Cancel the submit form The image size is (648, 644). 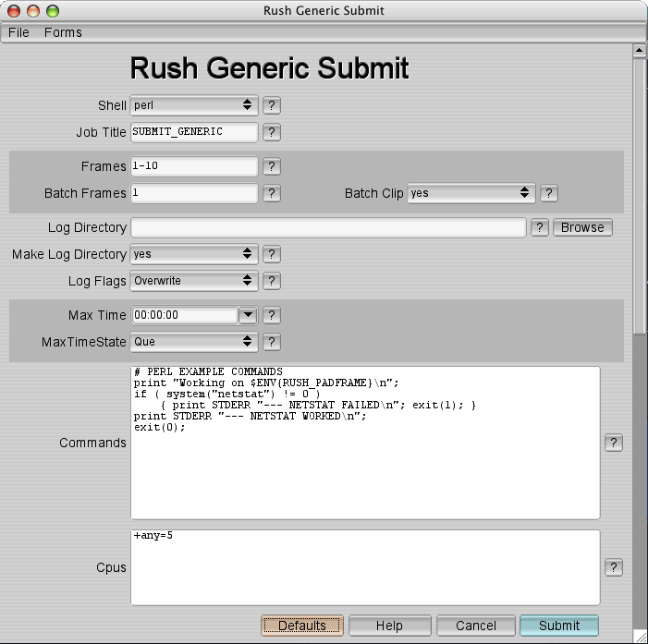pos(476,626)
